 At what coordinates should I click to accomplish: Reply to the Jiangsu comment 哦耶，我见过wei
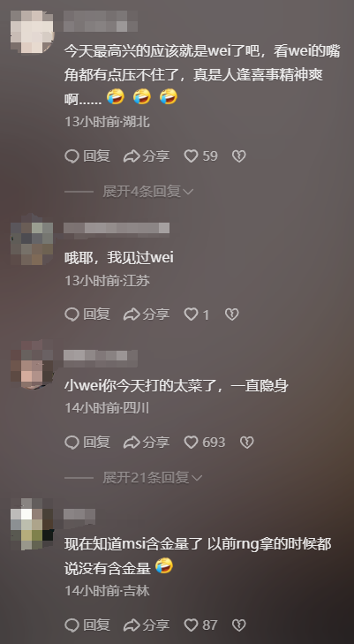(x=87, y=314)
